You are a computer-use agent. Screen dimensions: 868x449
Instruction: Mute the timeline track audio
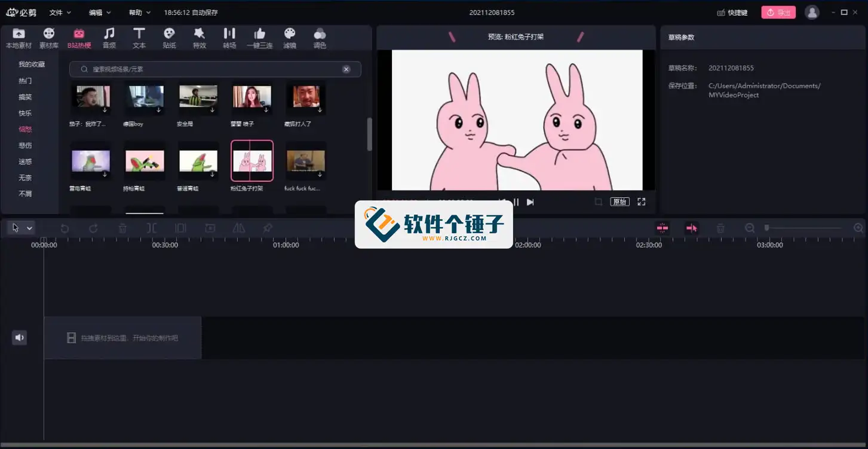pyautogui.click(x=19, y=337)
